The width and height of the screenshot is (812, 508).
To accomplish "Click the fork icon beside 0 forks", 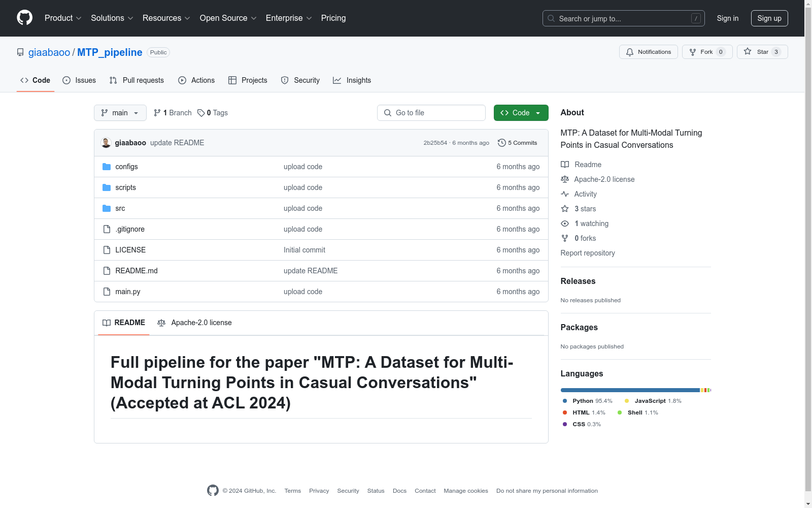I will click(x=565, y=238).
